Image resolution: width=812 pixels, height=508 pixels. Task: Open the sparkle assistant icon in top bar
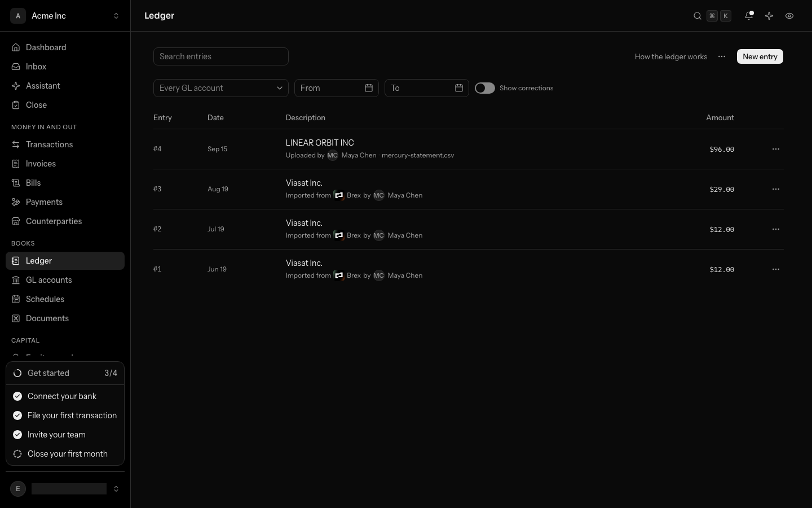tap(769, 16)
